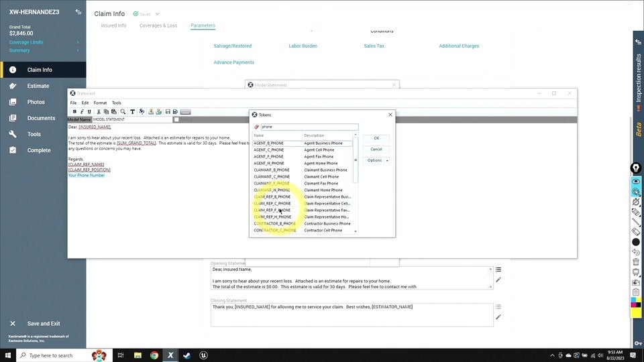Open the Options dropdown in Tokens dialog

point(376,160)
